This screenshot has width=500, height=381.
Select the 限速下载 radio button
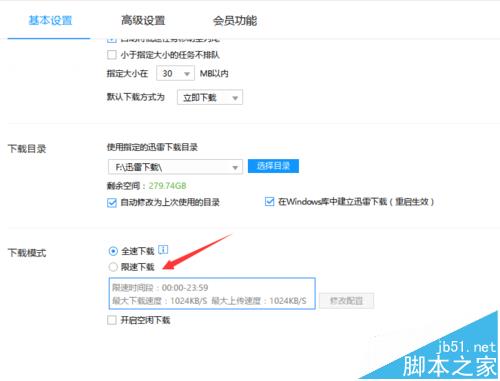(113, 267)
